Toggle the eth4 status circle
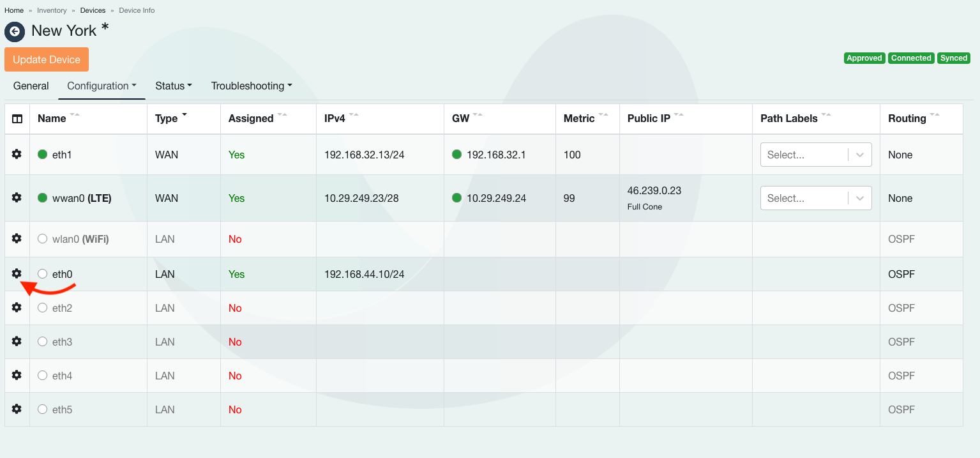The image size is (980, 458). coord(43,376)
